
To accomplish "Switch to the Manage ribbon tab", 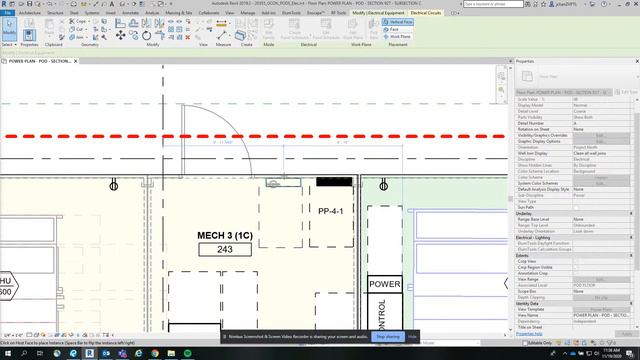I will point(247,13).
